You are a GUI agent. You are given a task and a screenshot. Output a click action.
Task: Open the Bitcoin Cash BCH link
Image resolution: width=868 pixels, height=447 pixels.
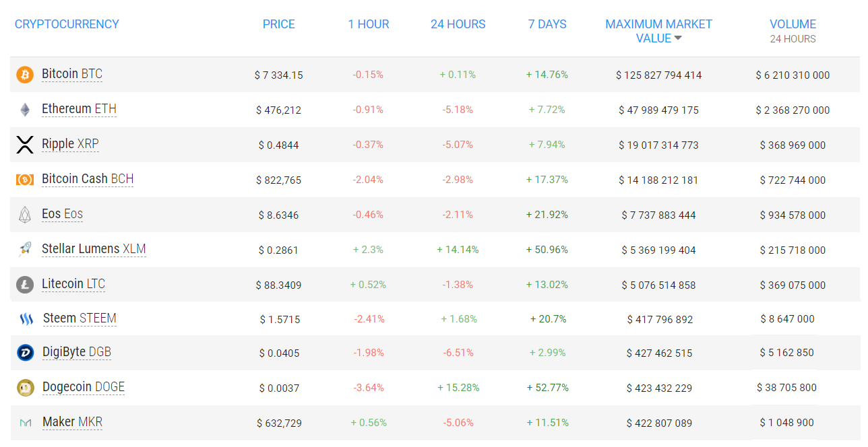tap(88, 179)
